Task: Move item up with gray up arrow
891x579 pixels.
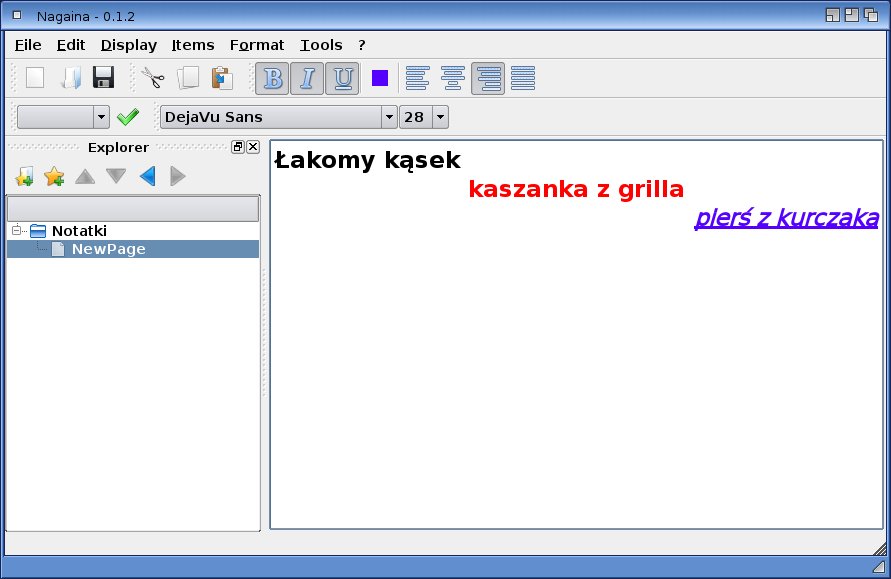Action: tap(85, 176)
